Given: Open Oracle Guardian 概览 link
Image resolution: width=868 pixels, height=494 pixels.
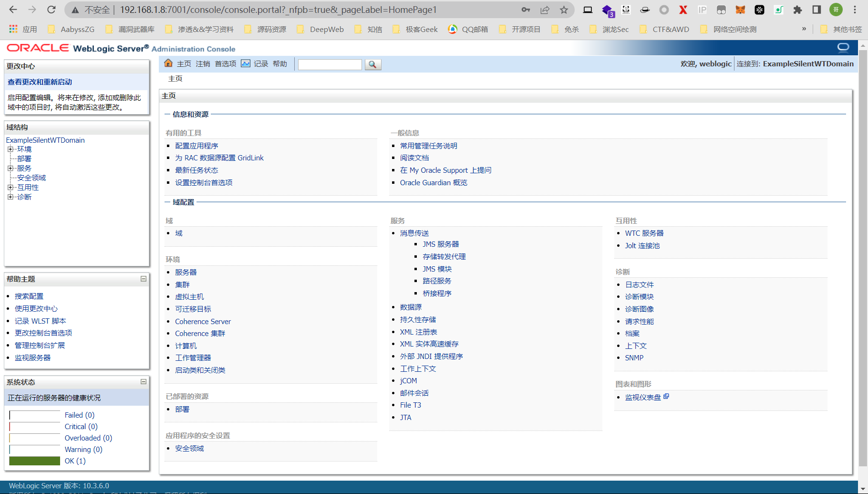Looking at the screenshot, I should coord(434,182).
